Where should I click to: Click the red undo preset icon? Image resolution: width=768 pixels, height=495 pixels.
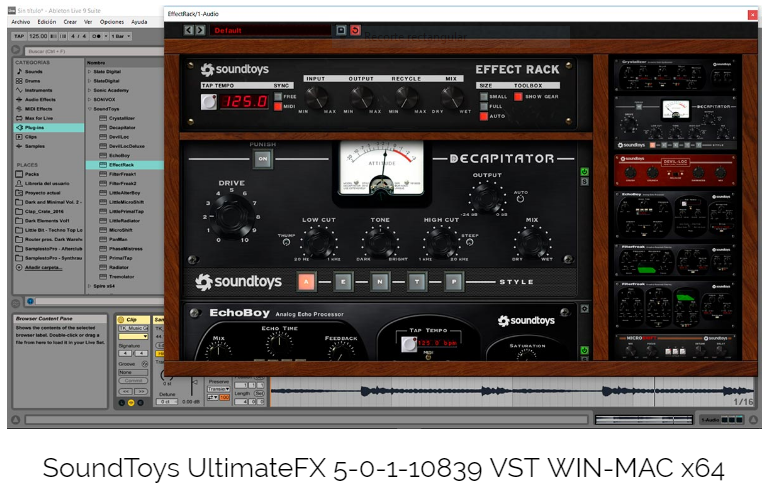coord(355,30)
